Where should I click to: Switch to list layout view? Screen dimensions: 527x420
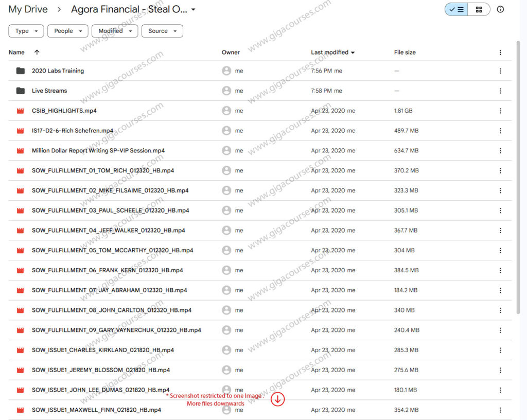[456, 9]
